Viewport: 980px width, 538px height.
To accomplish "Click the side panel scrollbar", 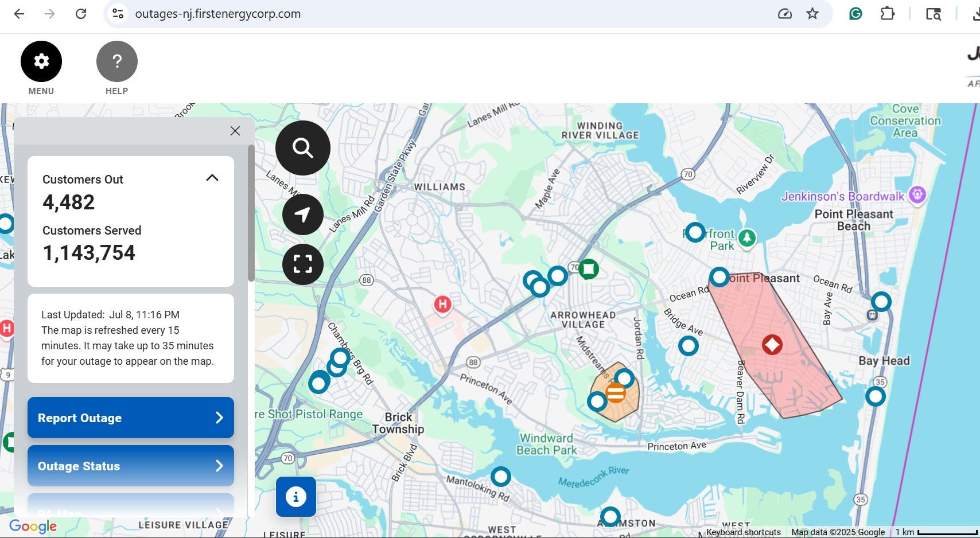I will click(251, 213).
